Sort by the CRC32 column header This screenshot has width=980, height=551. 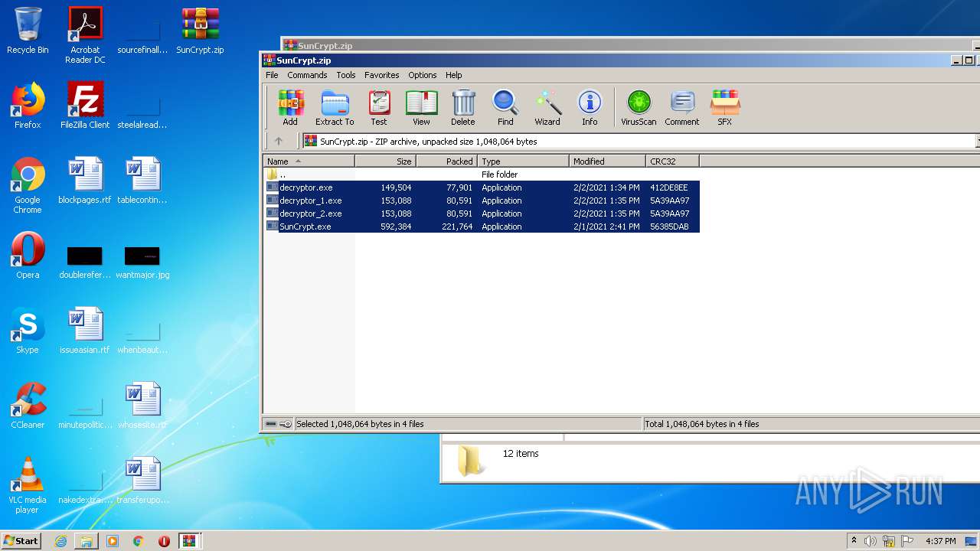coord(672,161)
